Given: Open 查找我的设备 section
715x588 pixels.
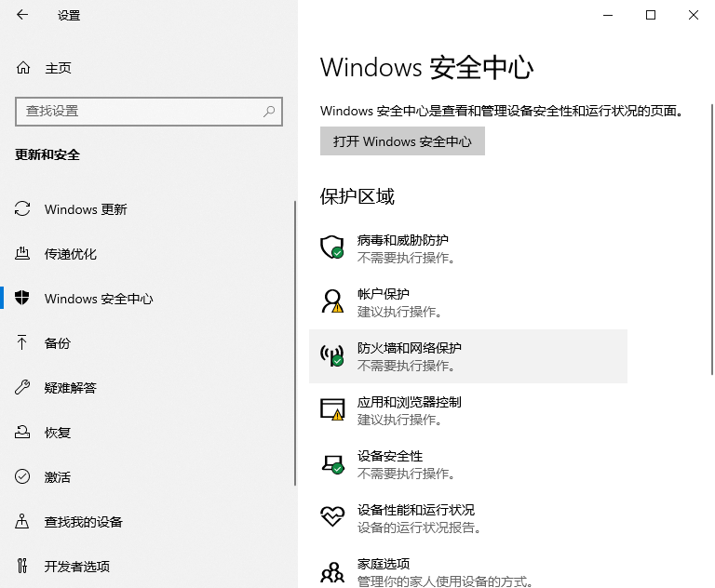Looking at the screenshot, I should (x=148, y=521).
